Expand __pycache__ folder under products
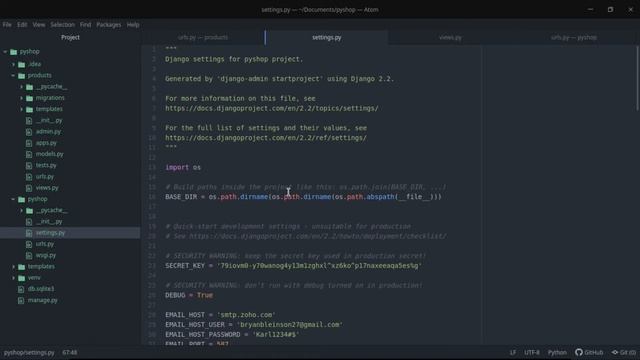The width and height of the screenshot is (640, 360). click(x=22, y=87)
